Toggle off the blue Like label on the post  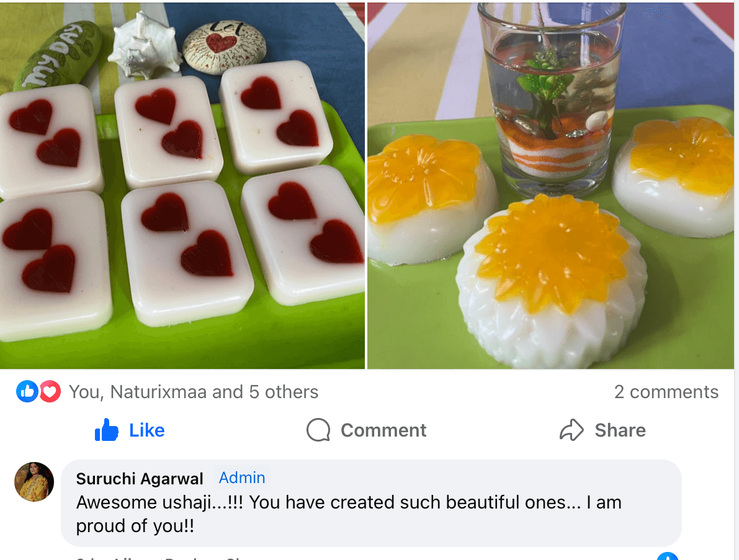[x=147, y=430]
